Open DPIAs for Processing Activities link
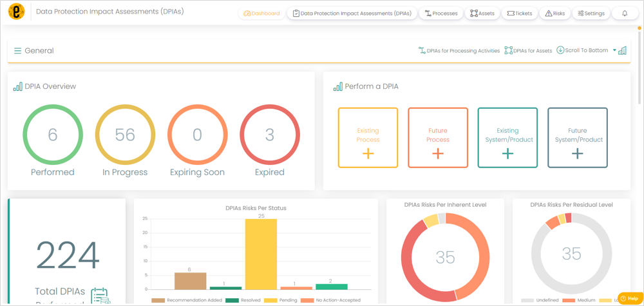This screenshot has width=644, height=306. pos(459,51)
